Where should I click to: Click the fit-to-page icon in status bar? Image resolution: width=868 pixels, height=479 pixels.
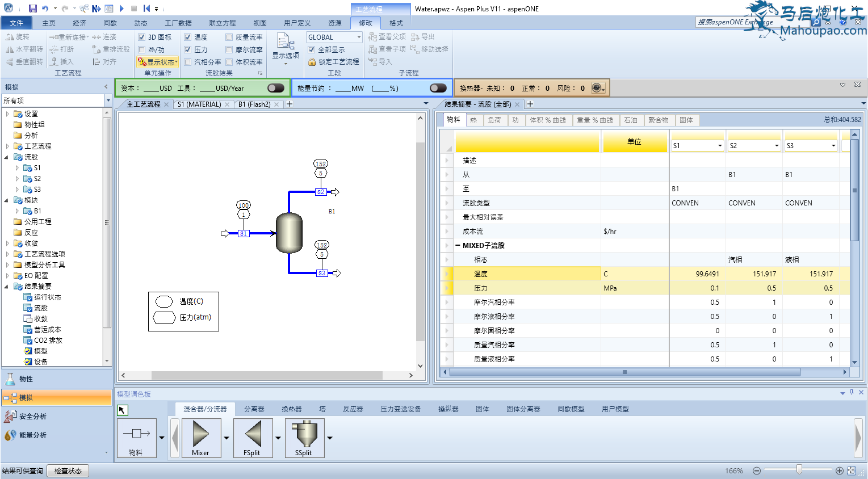[x=851, y=470]
